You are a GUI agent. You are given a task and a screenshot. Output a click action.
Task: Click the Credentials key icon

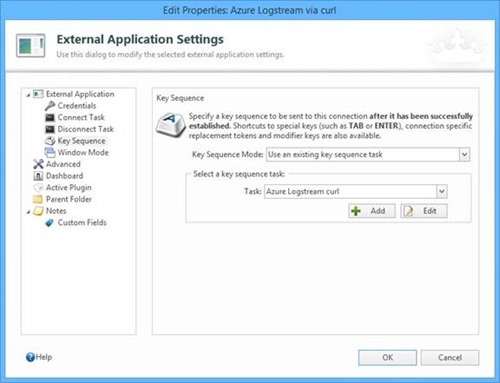tap(50, 106)
